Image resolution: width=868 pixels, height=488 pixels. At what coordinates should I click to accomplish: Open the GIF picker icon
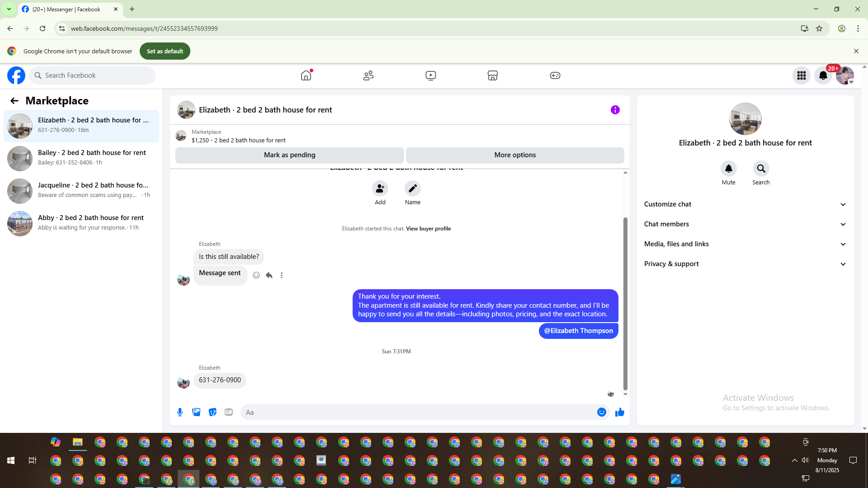tap(229, 412)
